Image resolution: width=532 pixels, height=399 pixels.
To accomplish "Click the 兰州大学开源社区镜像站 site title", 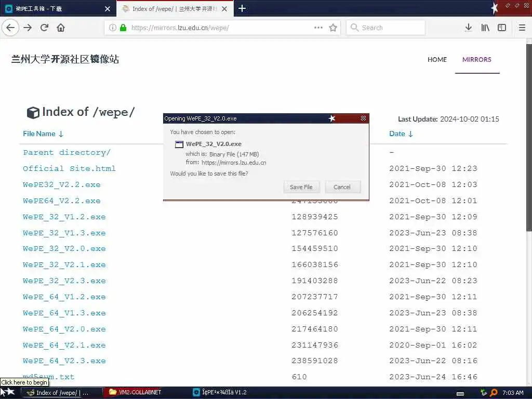I will tap(65, 59).
